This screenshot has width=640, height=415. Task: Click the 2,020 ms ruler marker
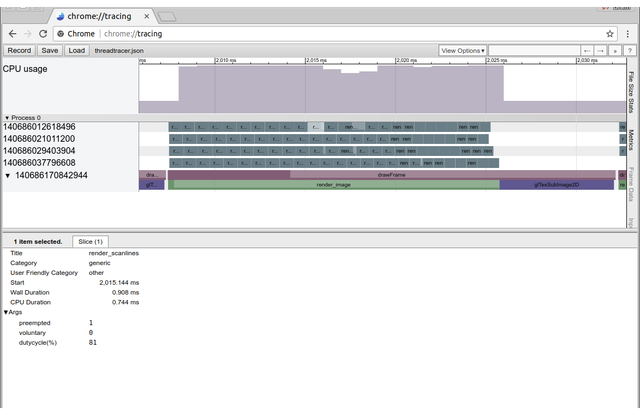(407, 60)
